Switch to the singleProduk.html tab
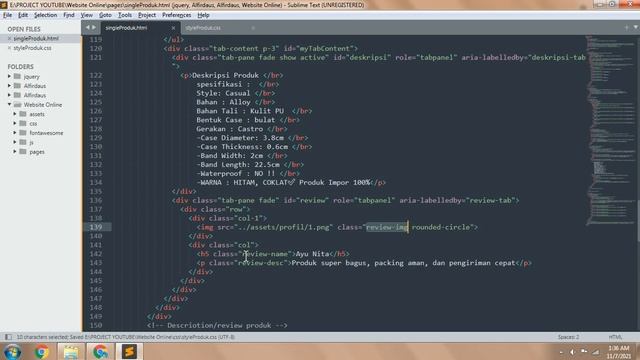The height and width of the screenshot is (360, 640). pyautogui.click(x=126, y=28)
